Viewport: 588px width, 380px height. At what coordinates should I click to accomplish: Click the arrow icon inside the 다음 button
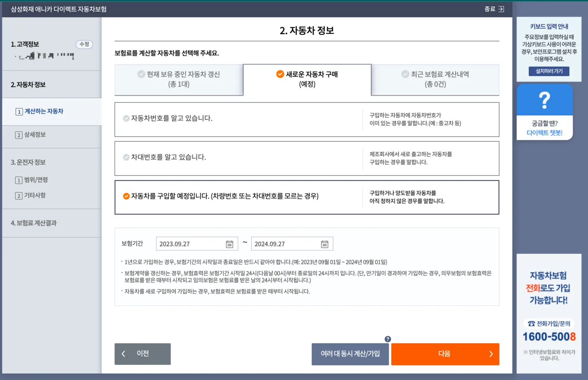491,354
